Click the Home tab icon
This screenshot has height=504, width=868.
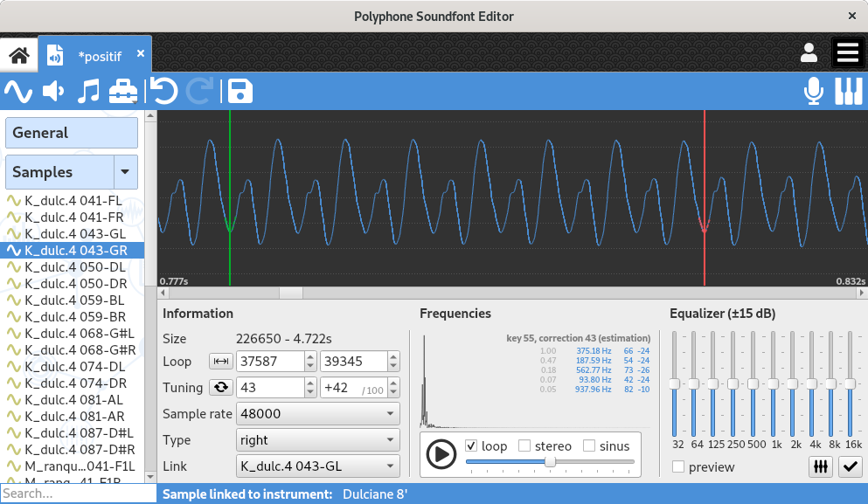(18, 54)
